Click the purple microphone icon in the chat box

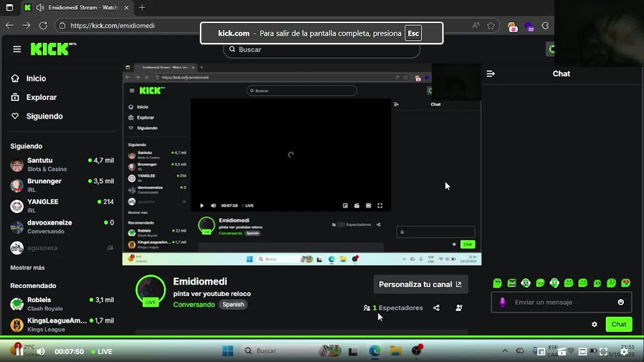502,302
